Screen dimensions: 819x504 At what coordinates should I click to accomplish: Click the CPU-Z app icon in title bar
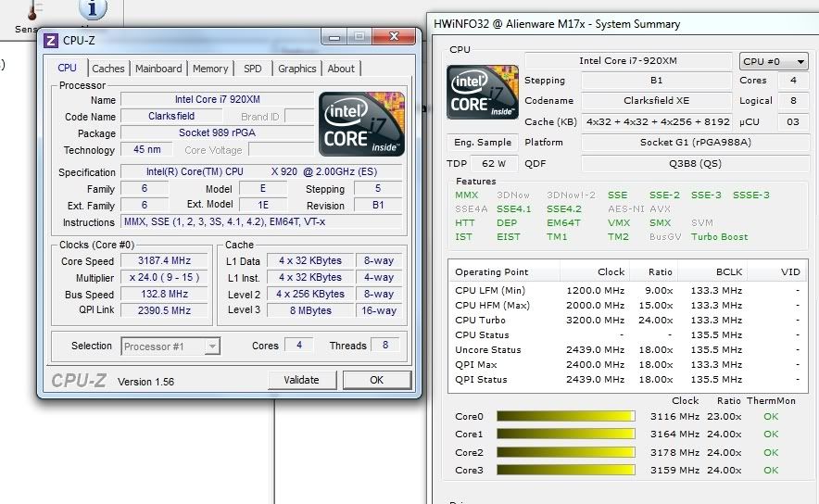point(51,40)
